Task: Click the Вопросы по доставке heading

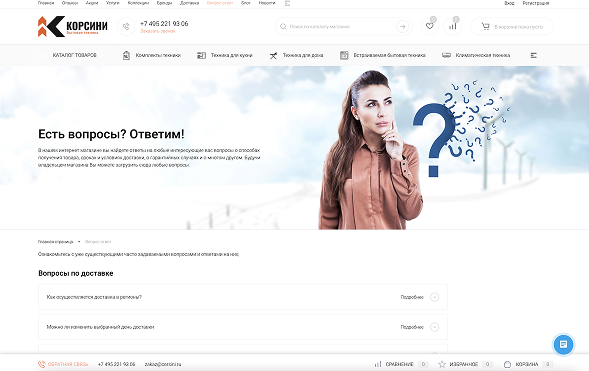Action: [76, 273]
